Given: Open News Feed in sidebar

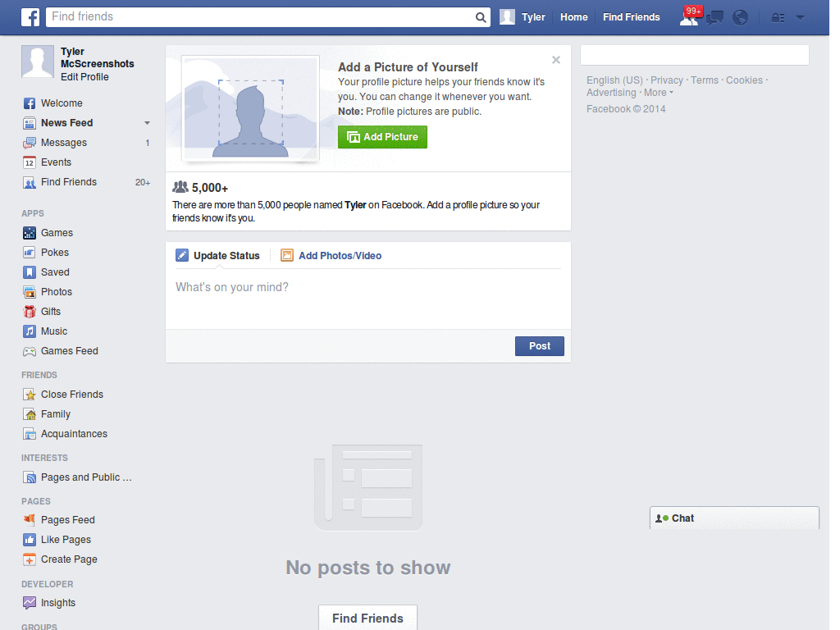Looking at the screenshot, I should coord(67,123).
